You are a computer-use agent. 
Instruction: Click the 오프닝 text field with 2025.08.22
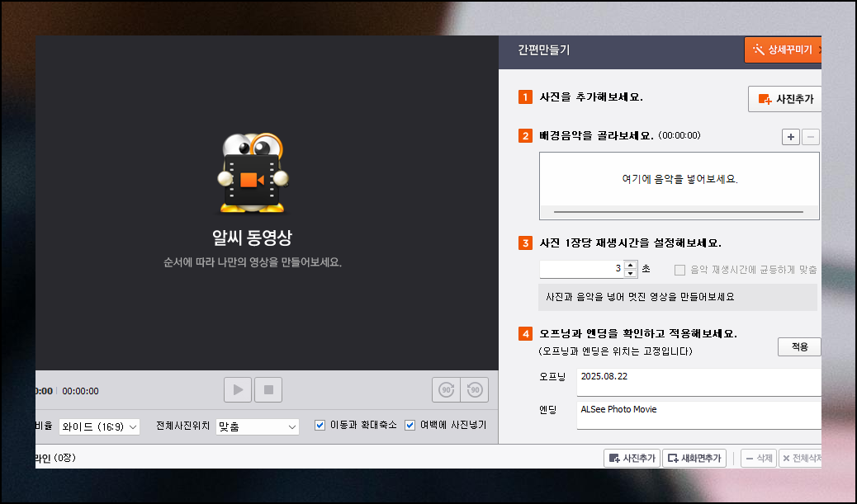point(699,382)
